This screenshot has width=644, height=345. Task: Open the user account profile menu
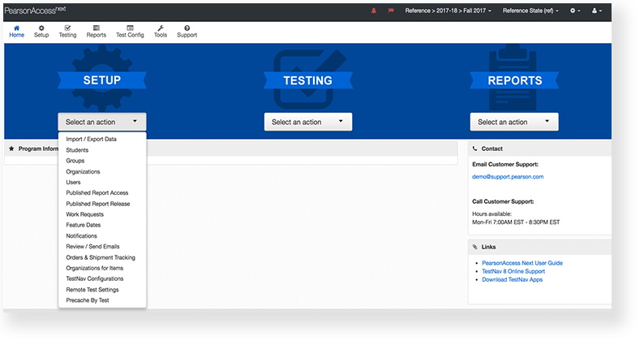coord(597,11)
